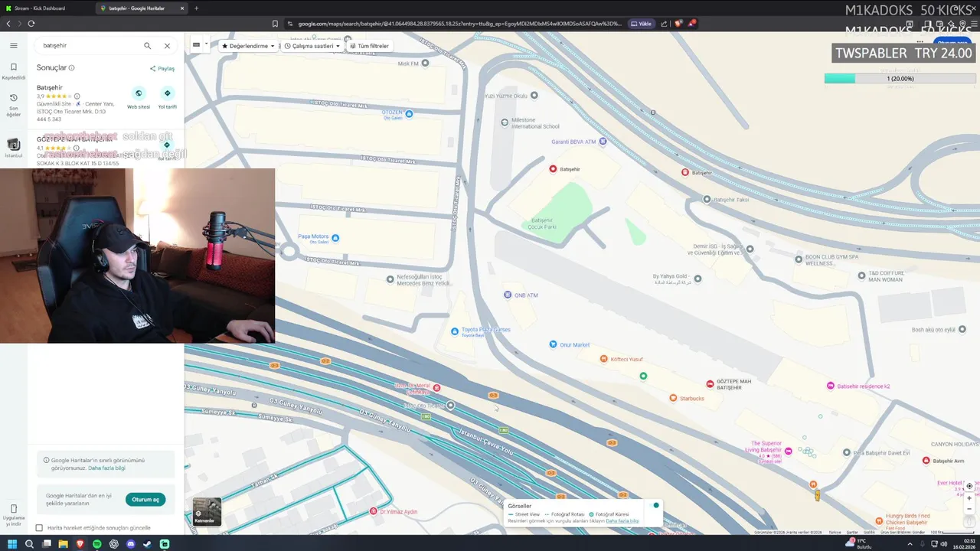The image size is (980, 551).
Task: Select the red Batışehir marker near Çocuk Parkı
Action: [553, 168]
